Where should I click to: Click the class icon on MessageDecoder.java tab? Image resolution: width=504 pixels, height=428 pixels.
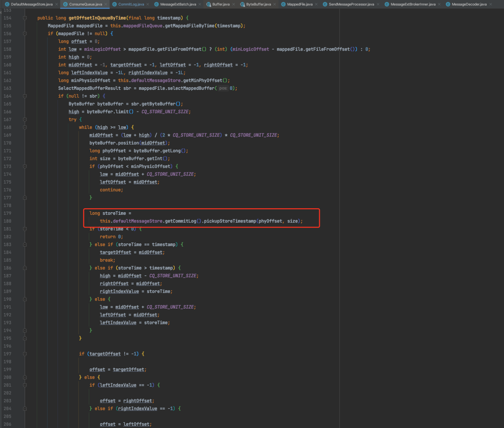click(x=448, y=4)
